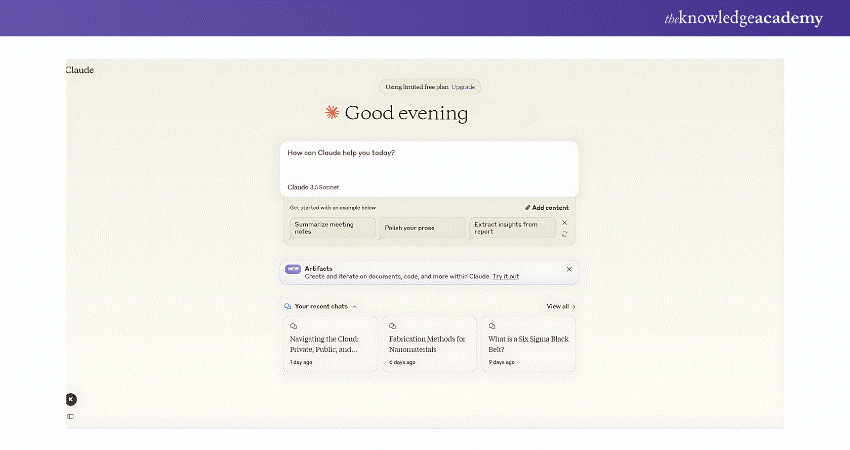Click the Claude logo text

point(80,70)
